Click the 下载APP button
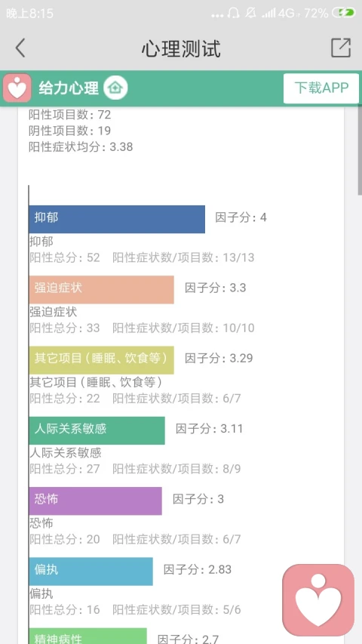362x644 pixels. [x=321, y=88]
